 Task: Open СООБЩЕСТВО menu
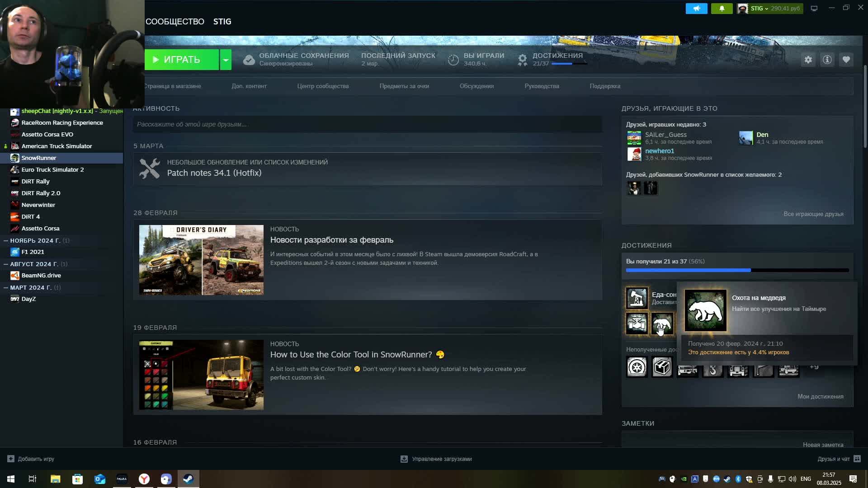pyautogui.click(x=175, y=22)
